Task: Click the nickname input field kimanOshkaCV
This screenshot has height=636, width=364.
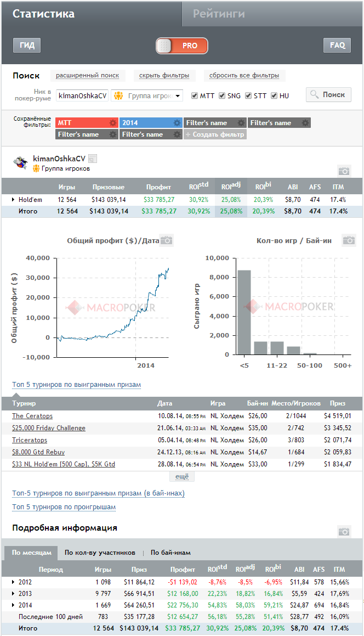Action: click(x=82, y=95)
